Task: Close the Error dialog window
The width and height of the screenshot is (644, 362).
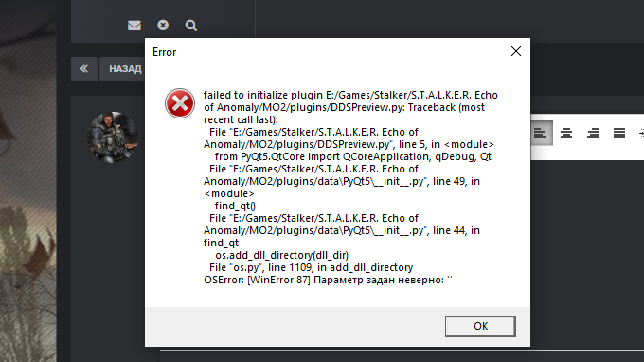Action: [516, 51]
